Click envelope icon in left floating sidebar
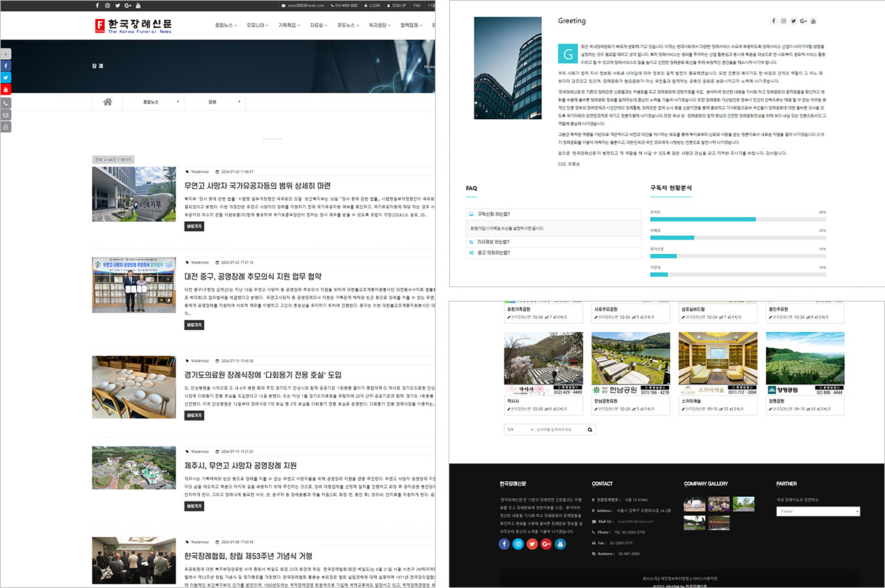 [x=5, y=115]
